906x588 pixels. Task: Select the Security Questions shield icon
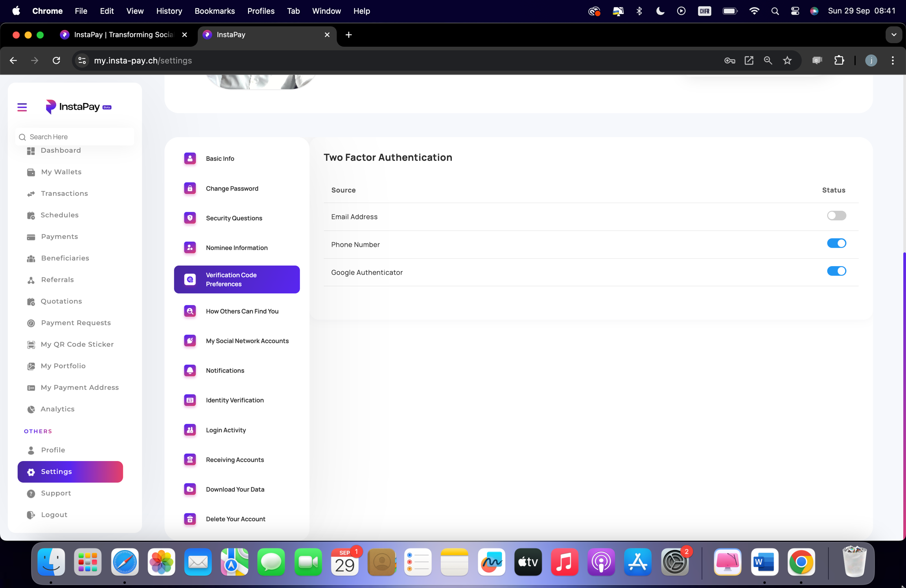point(190,218)
